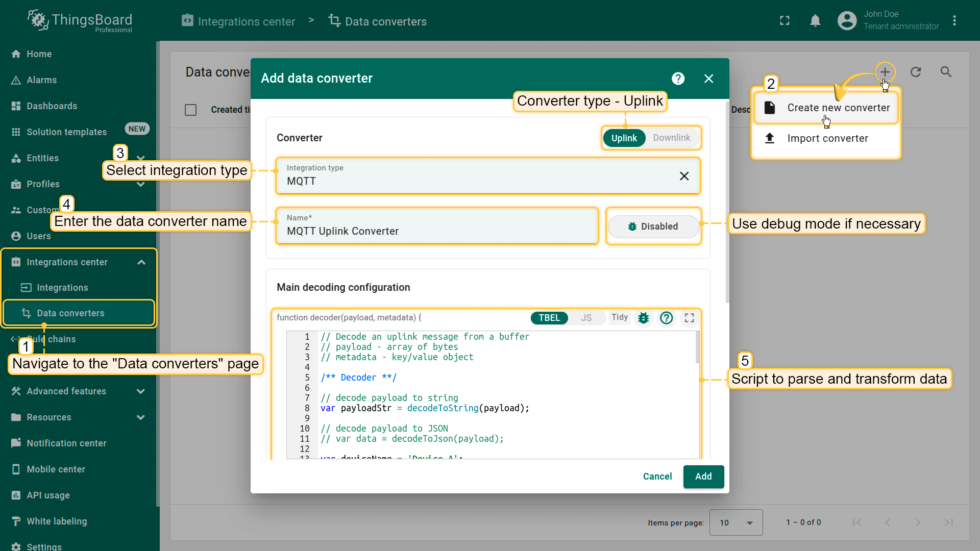This screenshot has width=980, height=551.
Task: Open the decoder function help icon
Action: coord(666,318)
